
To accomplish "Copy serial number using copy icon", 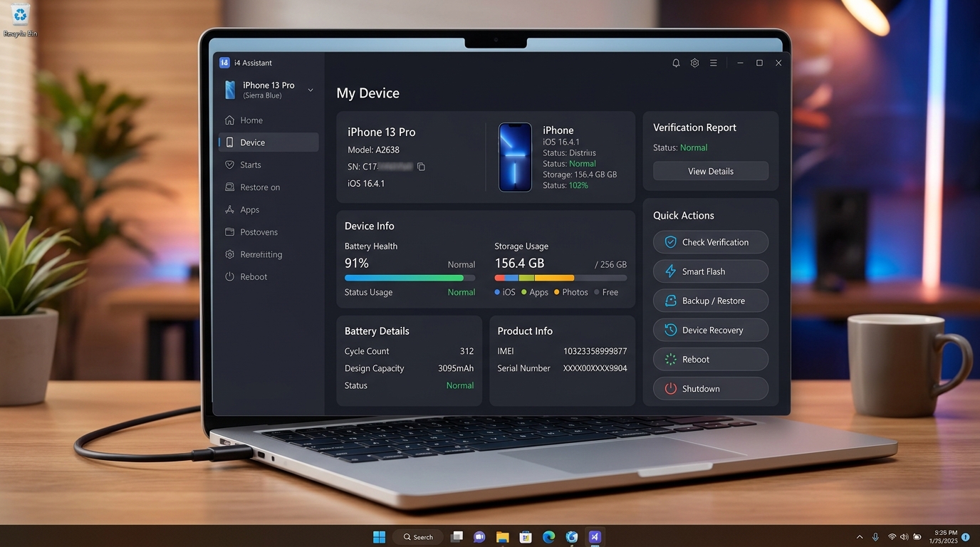I will (421, 167).
